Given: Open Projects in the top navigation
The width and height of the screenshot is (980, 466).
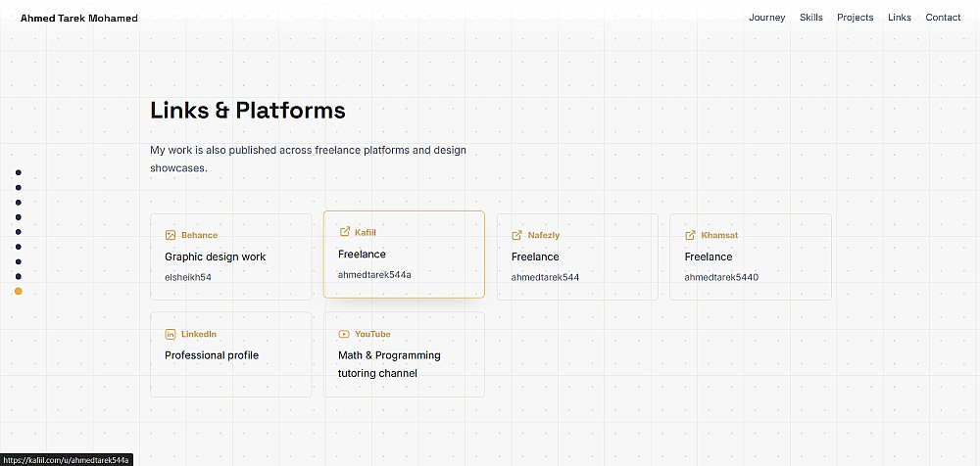Looking at the screenshot, I should [x=855, y=18].
